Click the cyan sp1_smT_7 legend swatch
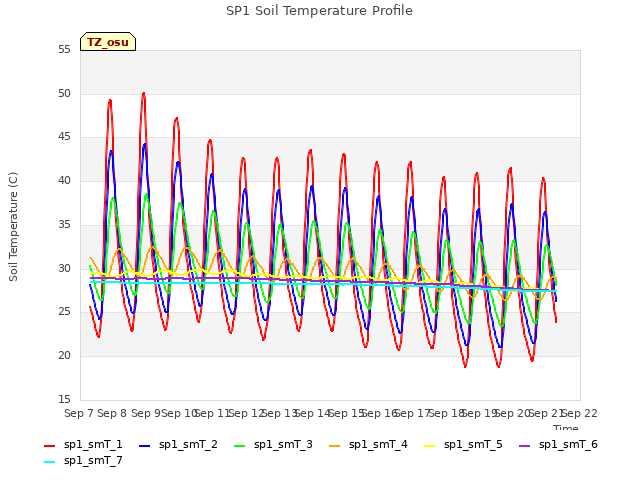This screenshot has height=480, width=640. [49, 462]
